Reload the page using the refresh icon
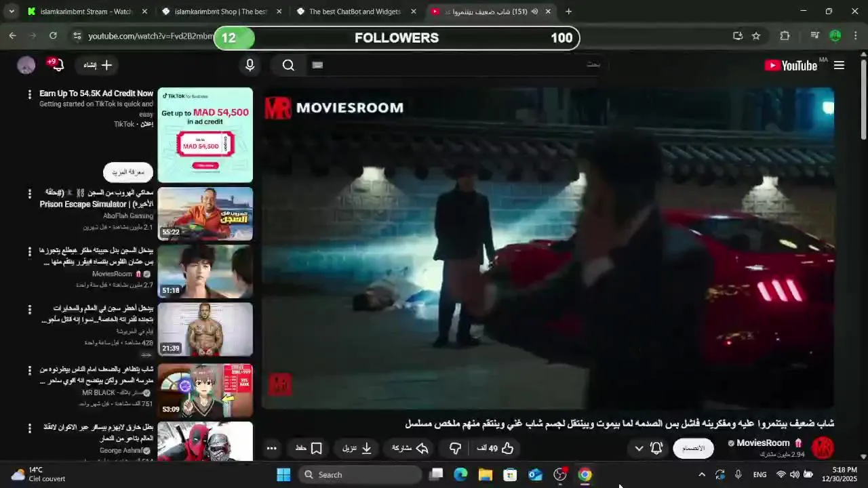This screenshot has width=868, height=488. coord(53,36)
